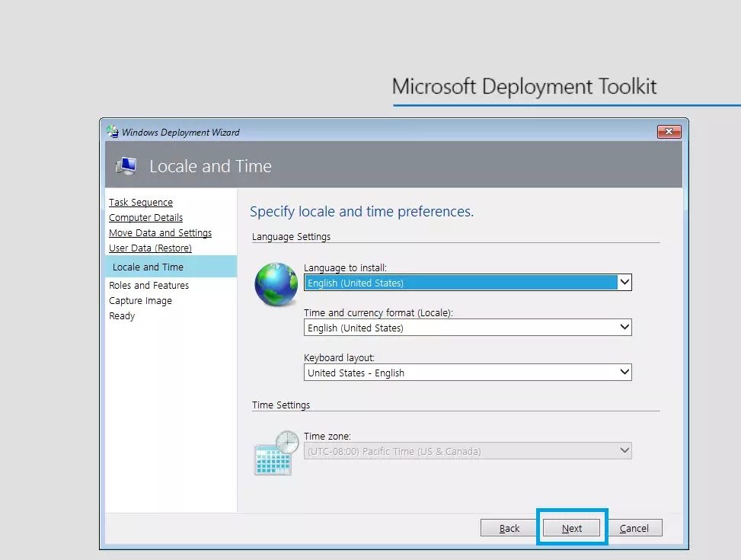The height and width of the screenshot is (560, 741).
Task: Click 'Time and currency format (Locale):' label
Action: coord(378,312)
